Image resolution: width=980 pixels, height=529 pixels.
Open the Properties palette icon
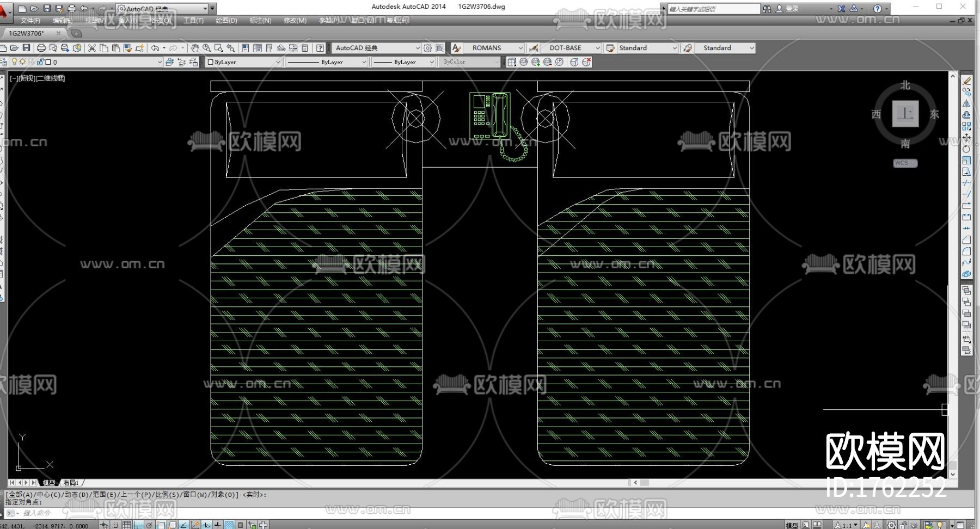tap(246, 48)
